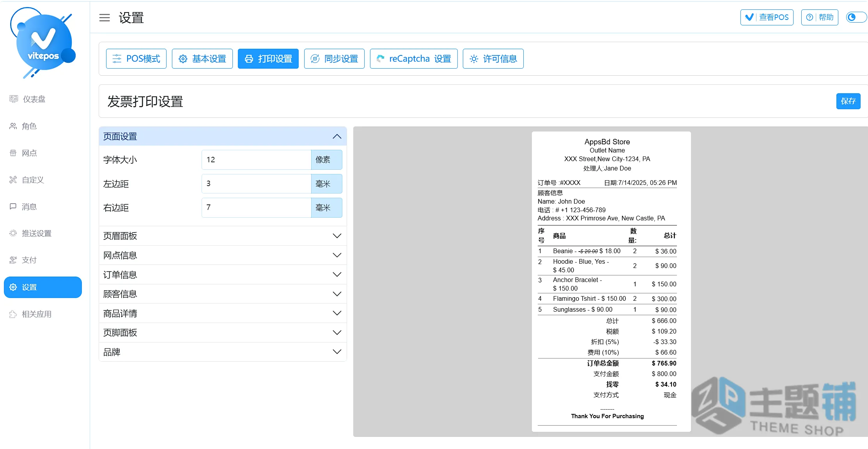Click the users icon beside 角色
Viewport: 868px width, 449px height.
pos(13,126)
